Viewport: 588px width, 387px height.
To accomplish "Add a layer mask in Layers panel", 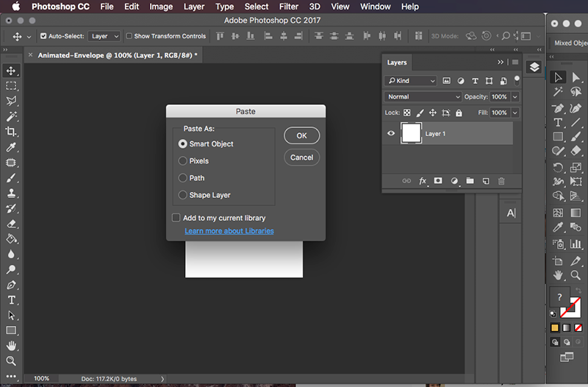I will 438,181.
